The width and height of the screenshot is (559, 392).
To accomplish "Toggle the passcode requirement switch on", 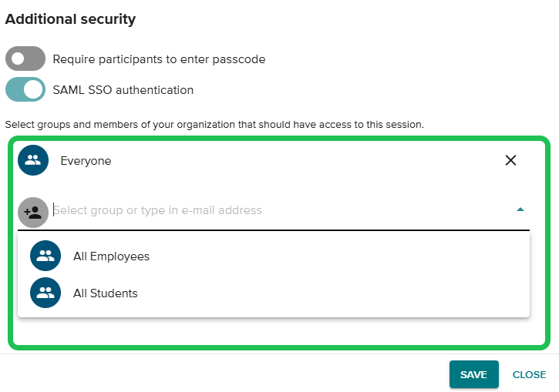I will 25,59.
